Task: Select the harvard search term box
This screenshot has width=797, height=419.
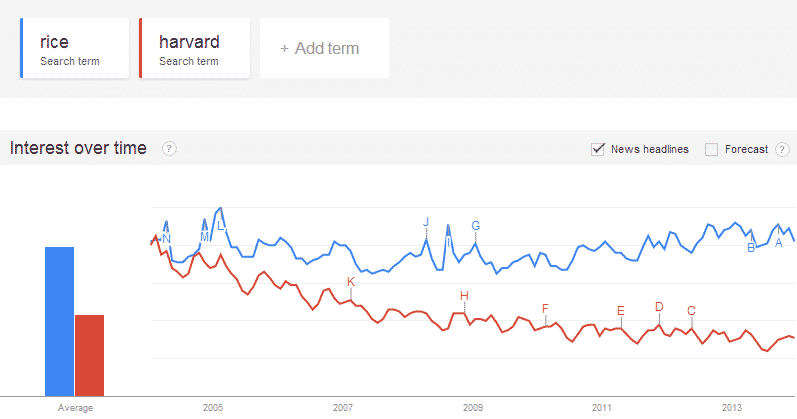Action: click(194, 48)
